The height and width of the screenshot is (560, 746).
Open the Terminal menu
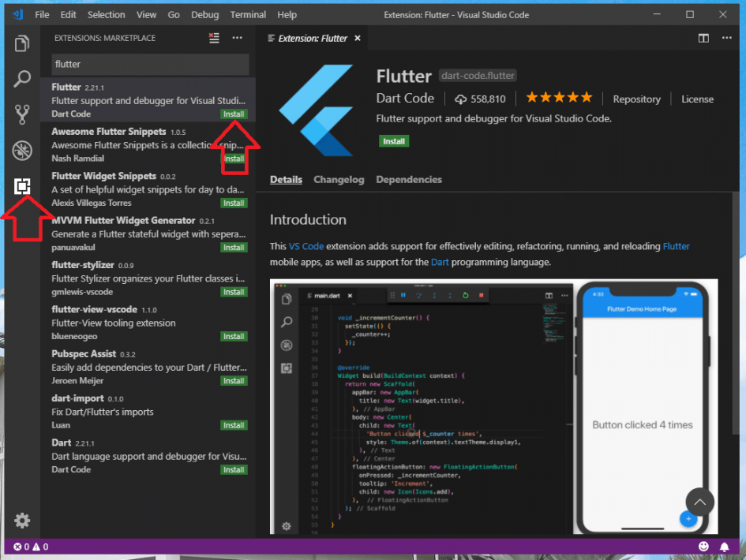pos(248,15)
